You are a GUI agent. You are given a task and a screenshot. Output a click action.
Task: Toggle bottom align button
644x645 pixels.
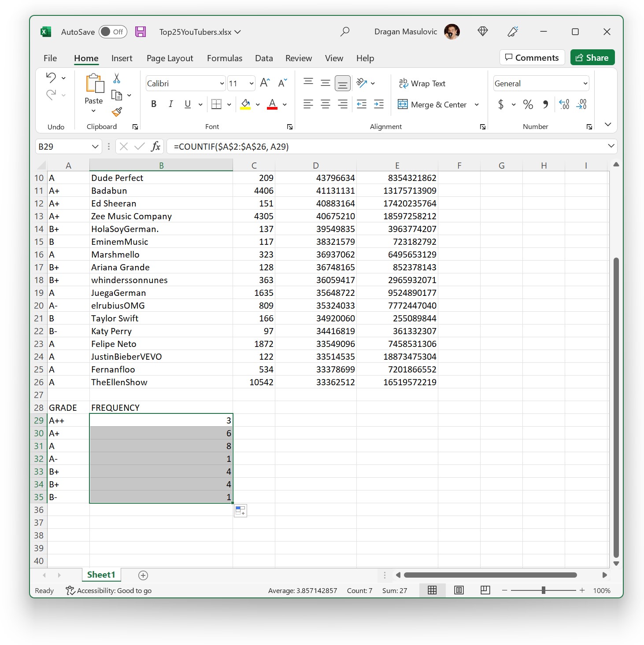[343, 83]
